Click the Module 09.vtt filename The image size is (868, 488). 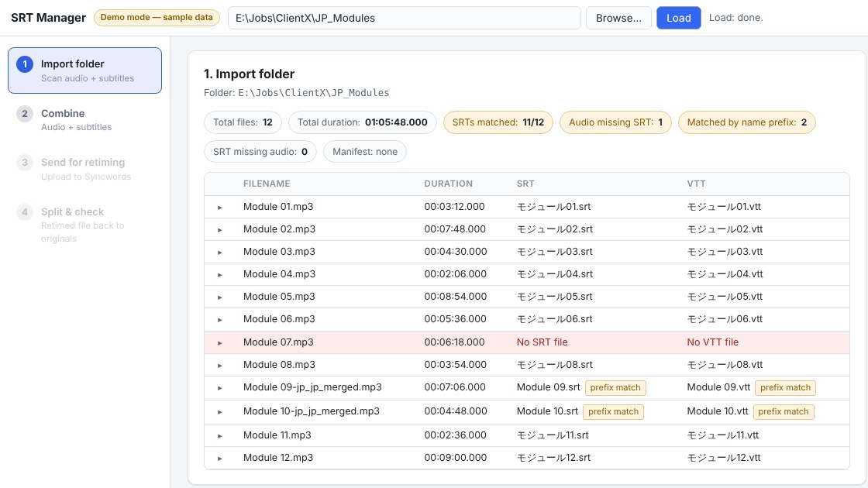coord(718,387)
